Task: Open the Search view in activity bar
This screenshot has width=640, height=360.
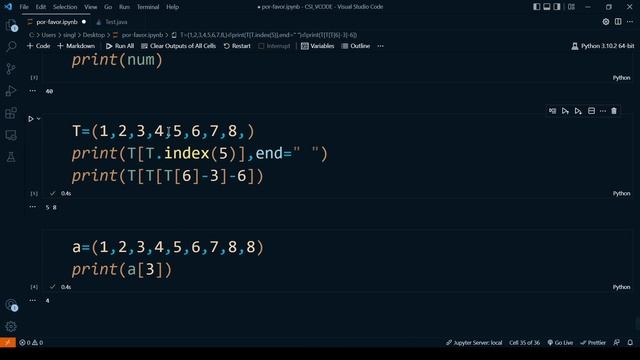Action: pyautogui.click(x=11, y=46)
